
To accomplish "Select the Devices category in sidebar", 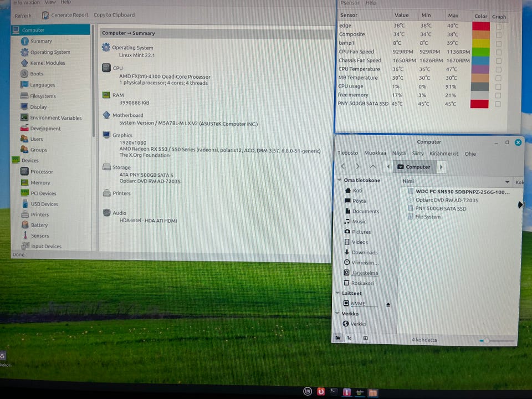I will point(30,161).
